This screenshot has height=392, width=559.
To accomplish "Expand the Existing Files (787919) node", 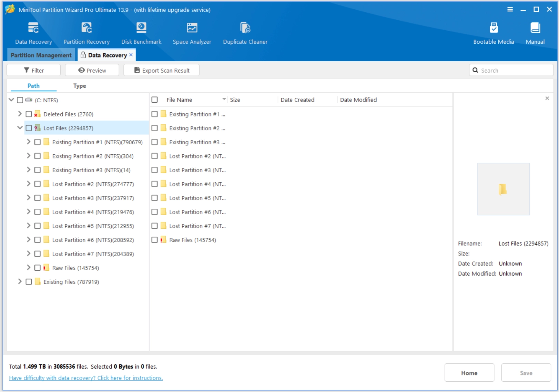I will [x=20, y=281].
